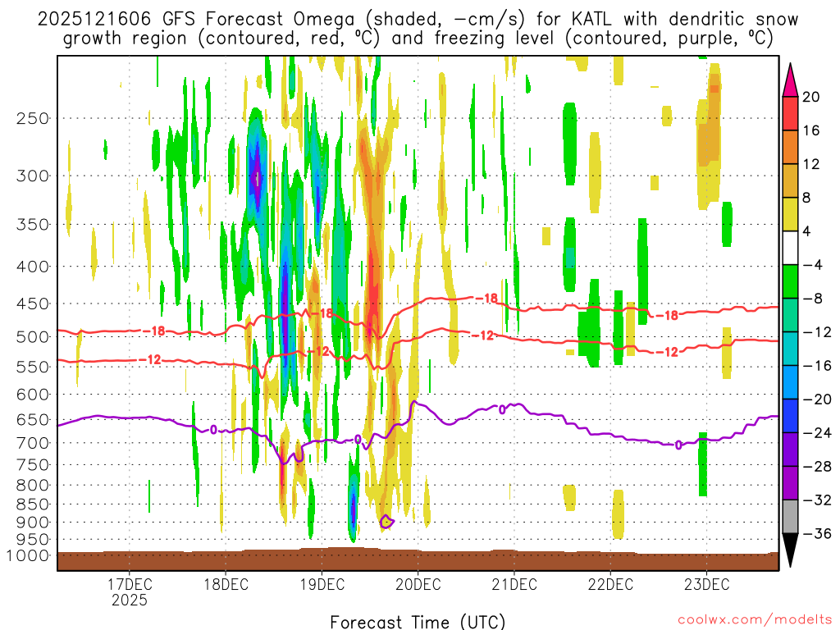Click the 1000 pressure level label

point(29,555)
